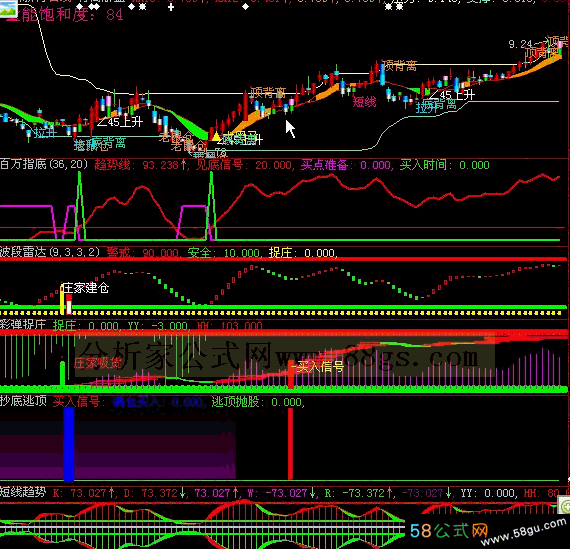Click the yellow triangle marker on the price chart
This screenshot has width=570, height=549.
tap(216, 137)
